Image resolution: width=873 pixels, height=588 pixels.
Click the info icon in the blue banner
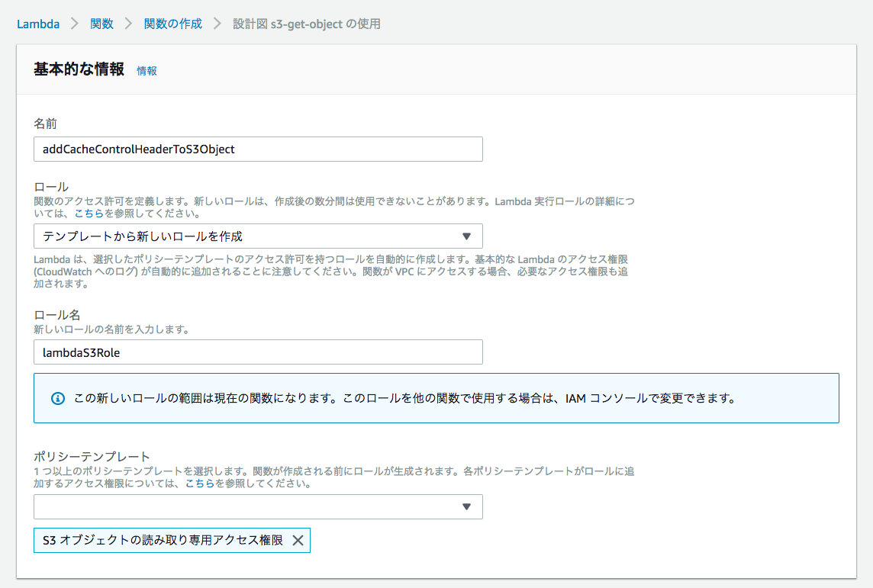[x=57, y=398]
